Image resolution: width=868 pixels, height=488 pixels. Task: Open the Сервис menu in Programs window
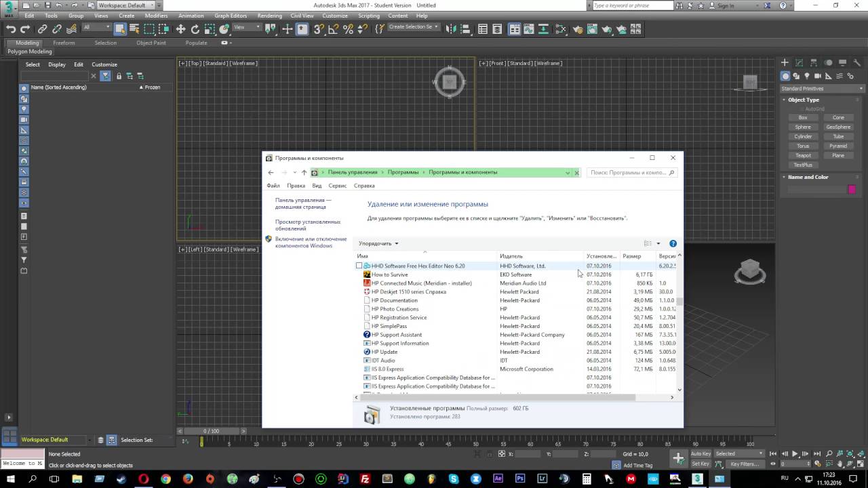(x=337, y=186)
